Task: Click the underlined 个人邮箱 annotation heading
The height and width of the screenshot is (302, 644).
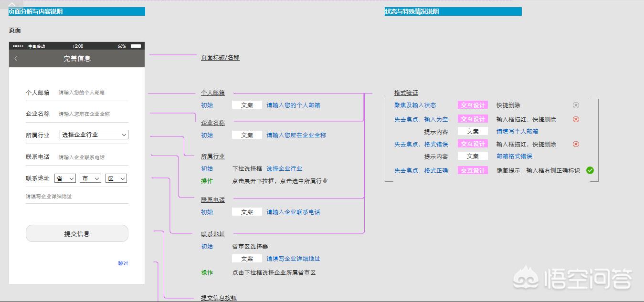Action: 213,93
